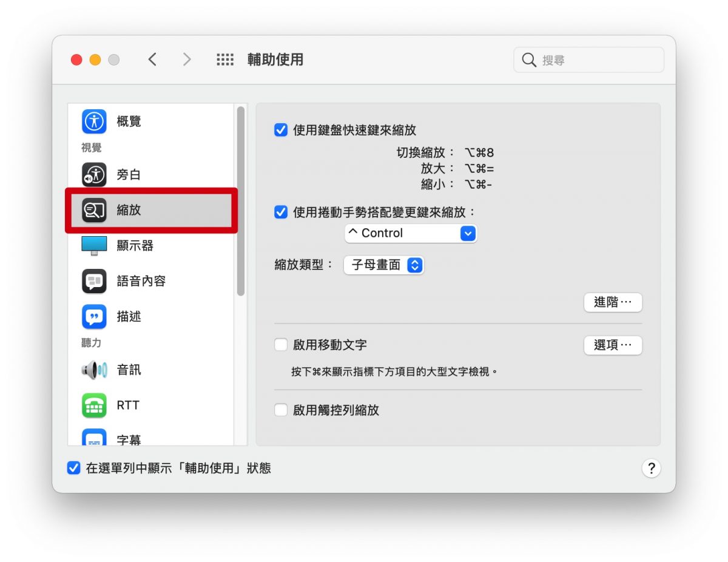This screenshot has height=562, width=728.
Task: Go forward with the right chevron
Action: tap(187, 59)
